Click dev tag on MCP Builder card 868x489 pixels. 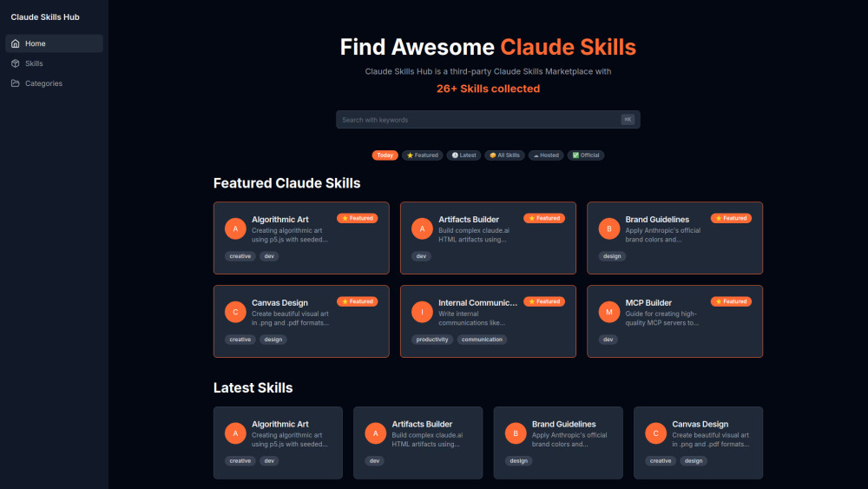pos(608,340)
